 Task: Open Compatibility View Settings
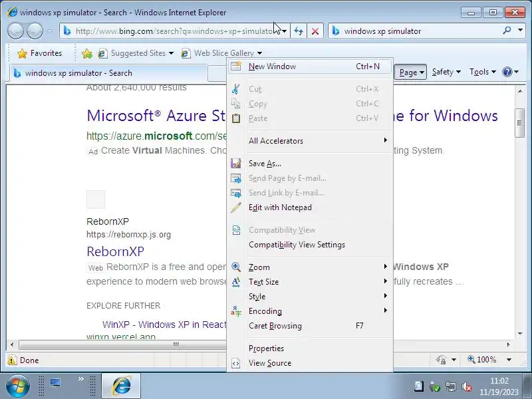click(310, 245)
